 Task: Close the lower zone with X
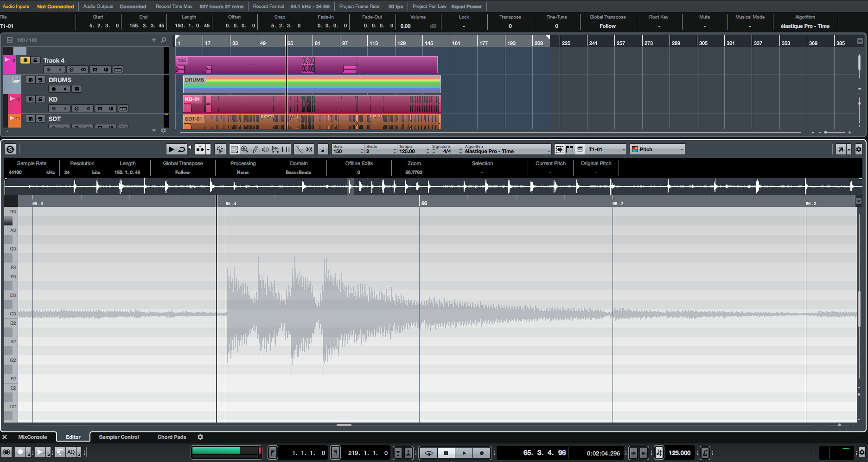coord(5,437)
